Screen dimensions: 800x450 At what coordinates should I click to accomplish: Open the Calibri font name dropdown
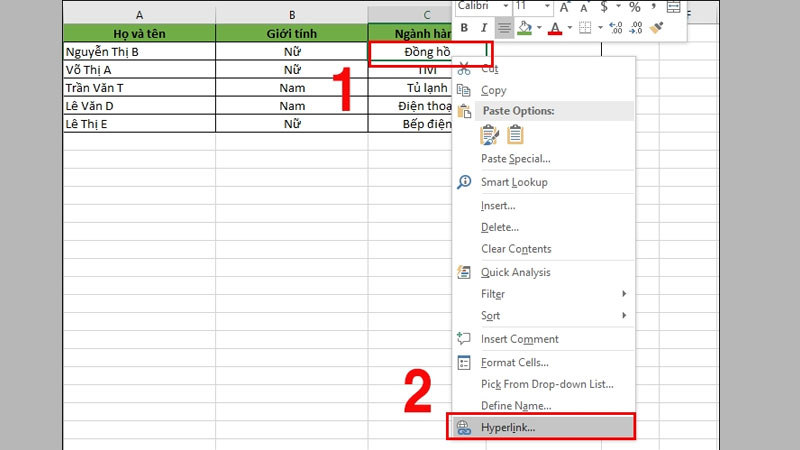507,7
